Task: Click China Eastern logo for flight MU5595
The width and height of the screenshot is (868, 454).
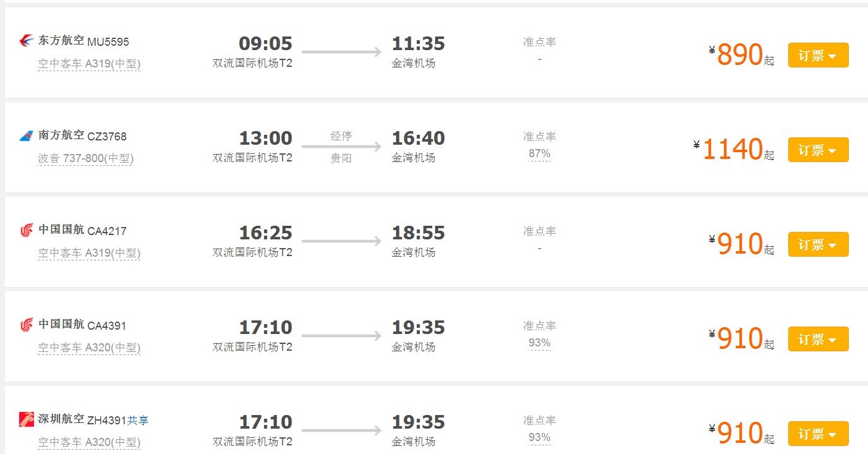Action: (27, 41)
